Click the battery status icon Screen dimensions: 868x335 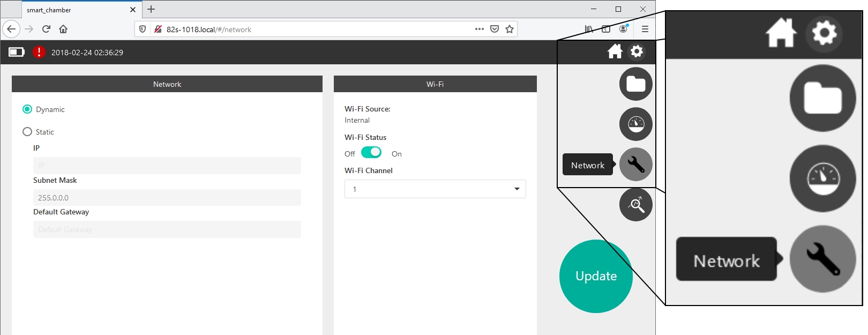17,52
